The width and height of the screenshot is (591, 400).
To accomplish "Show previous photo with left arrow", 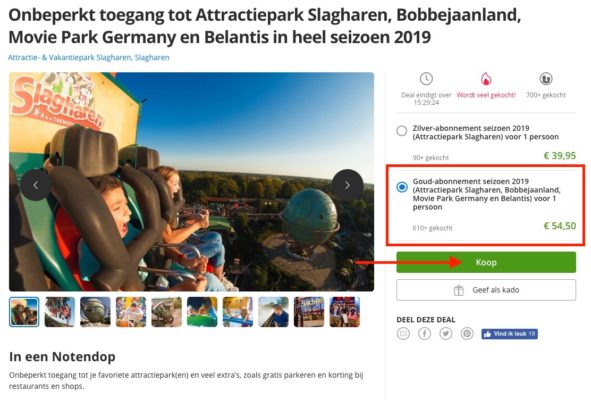I will pyautogui.click(x=36, y=185).
